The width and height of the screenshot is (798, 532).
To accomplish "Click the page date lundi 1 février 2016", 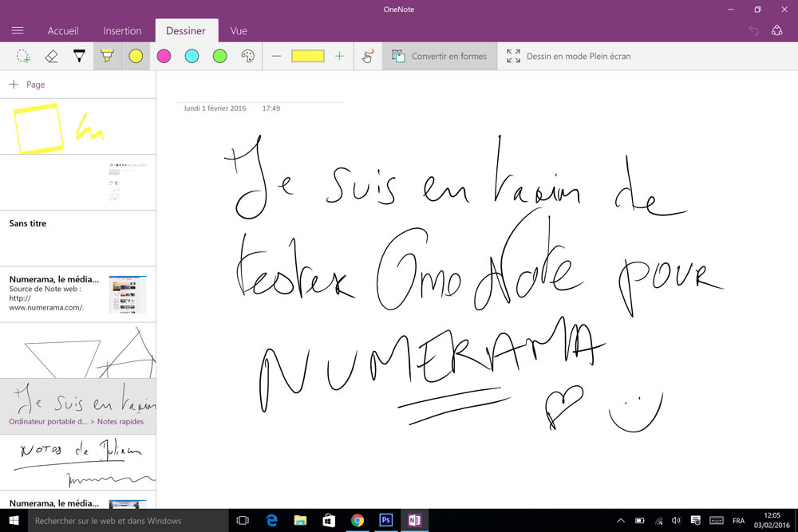I will coord(215,108).
